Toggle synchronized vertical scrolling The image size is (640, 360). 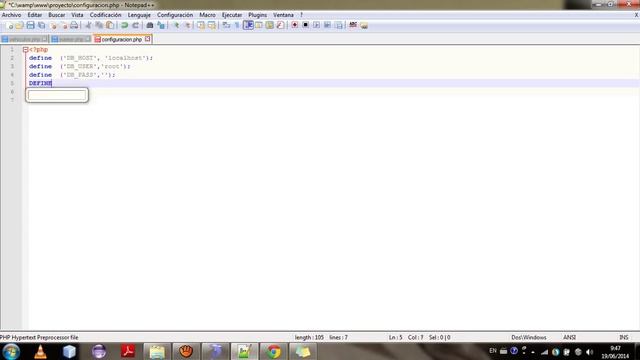201,25
